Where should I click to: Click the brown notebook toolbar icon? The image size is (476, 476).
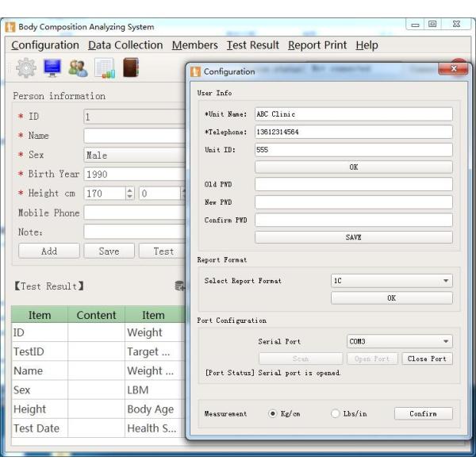click(x=130, y=69)
